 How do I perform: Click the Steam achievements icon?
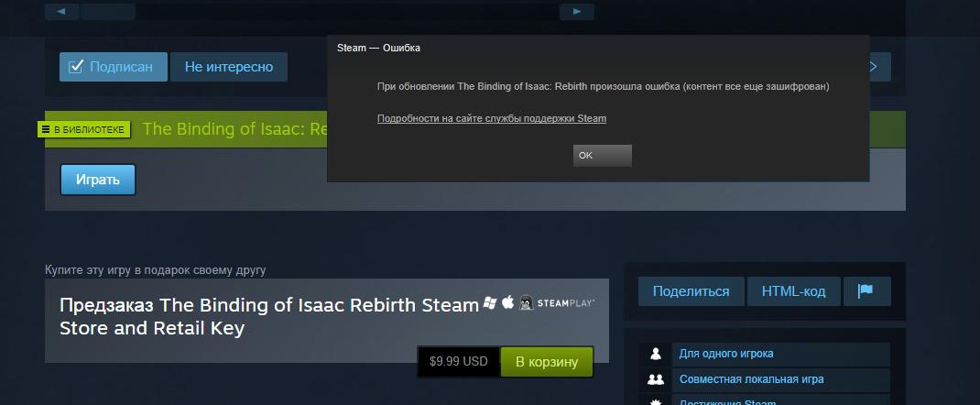[x=656, y=401]
